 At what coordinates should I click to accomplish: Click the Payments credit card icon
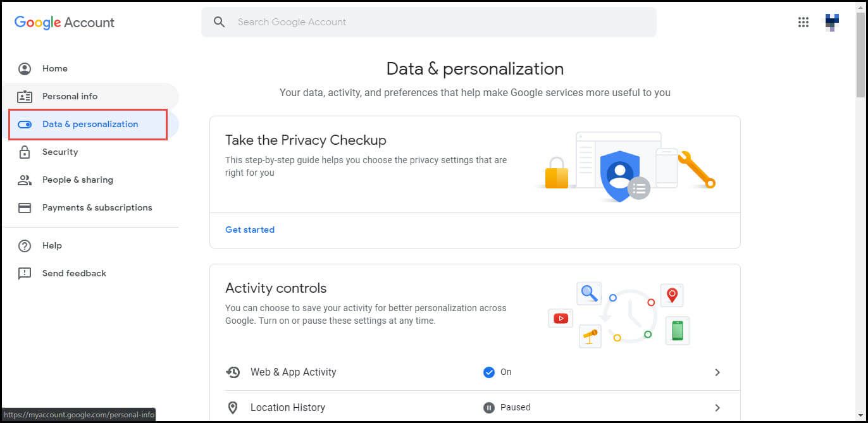pyautogui.click(x=25, y=207)
